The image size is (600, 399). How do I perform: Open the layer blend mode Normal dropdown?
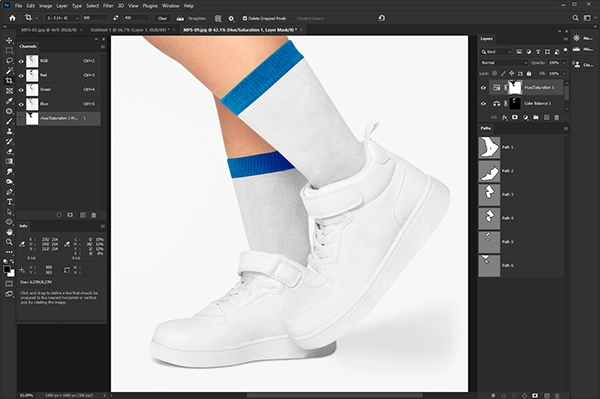504,63
